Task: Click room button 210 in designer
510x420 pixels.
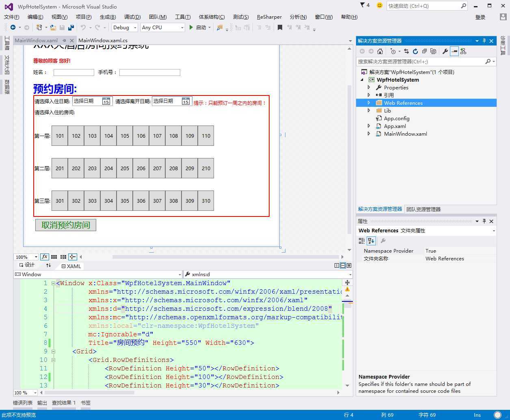Action: tap(206, 168)
